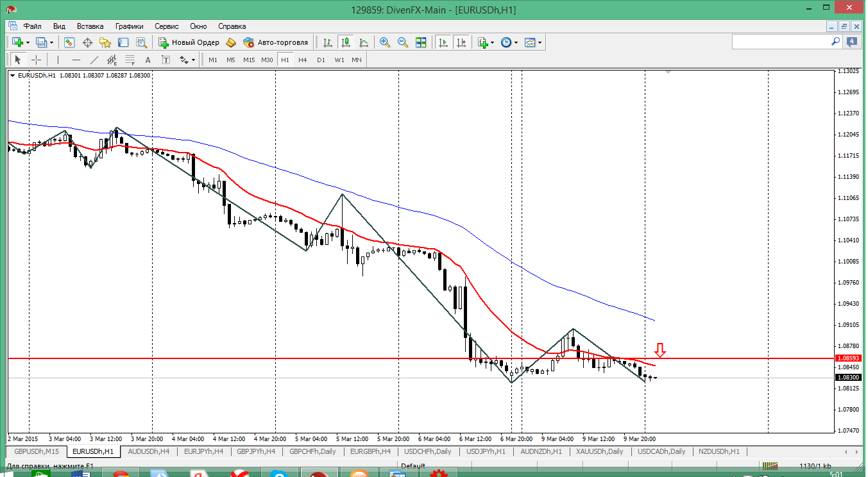The width and height of the screenshot is (868, 477).
Task: Open the Графики menu
Action: point(129,26)
